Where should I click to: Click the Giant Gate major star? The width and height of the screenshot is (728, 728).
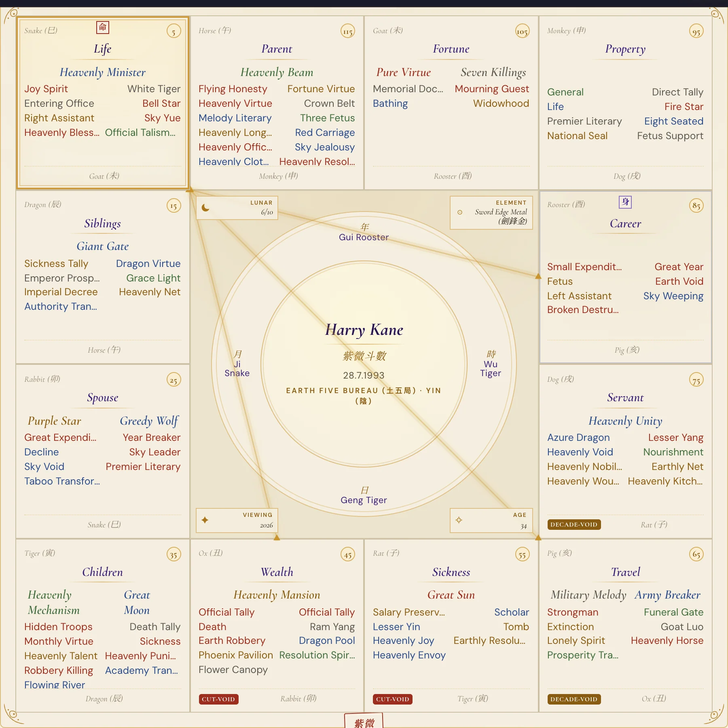click(x=103, y=246)
